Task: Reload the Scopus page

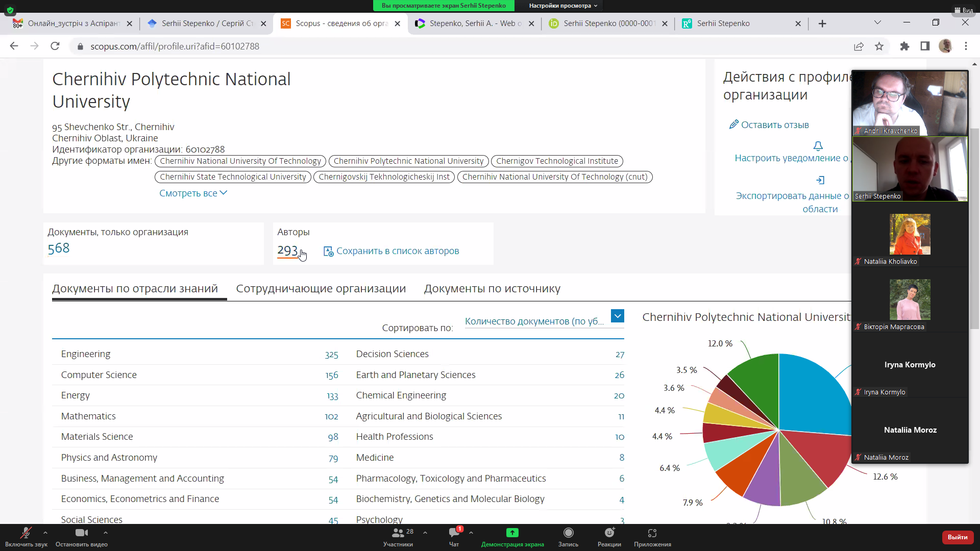Action: coord(55,46)
